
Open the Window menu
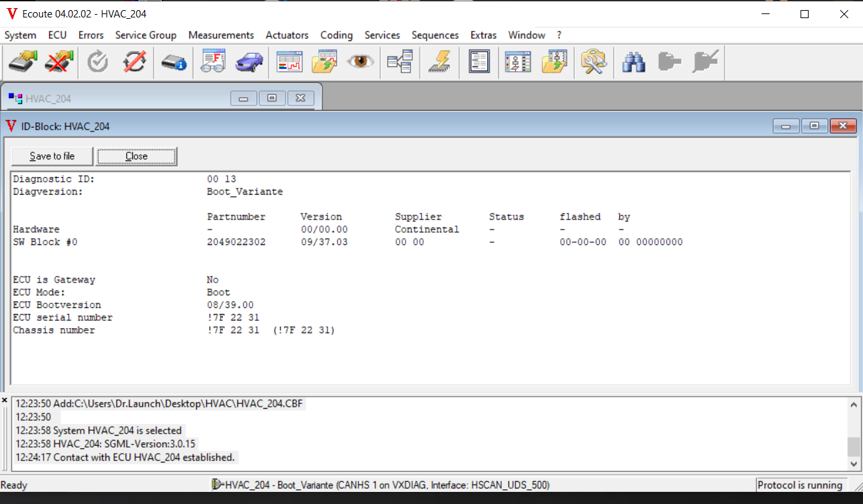tap(527, 35)
